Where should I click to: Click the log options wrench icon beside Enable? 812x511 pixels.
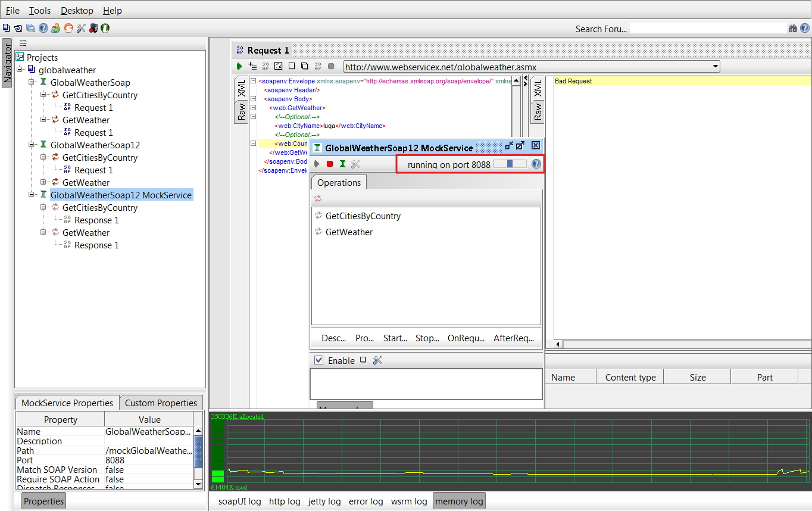(x=377, y=360)
